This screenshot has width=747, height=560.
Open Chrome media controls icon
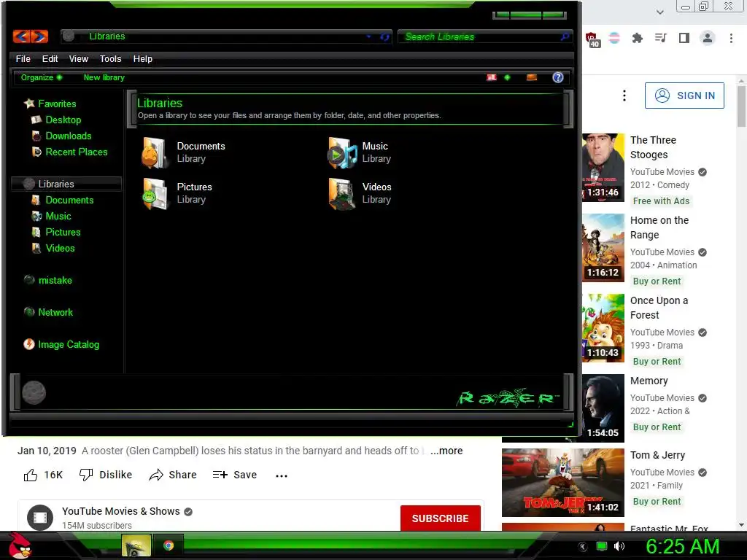pyautogui.click(x=661, y=38)
